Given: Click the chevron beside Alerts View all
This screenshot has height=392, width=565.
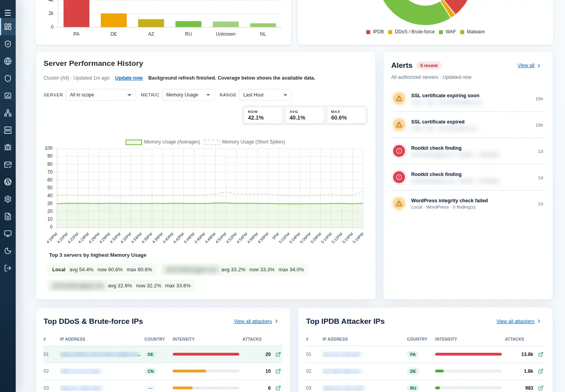Looking at the screenshot, I should point(539,66).
